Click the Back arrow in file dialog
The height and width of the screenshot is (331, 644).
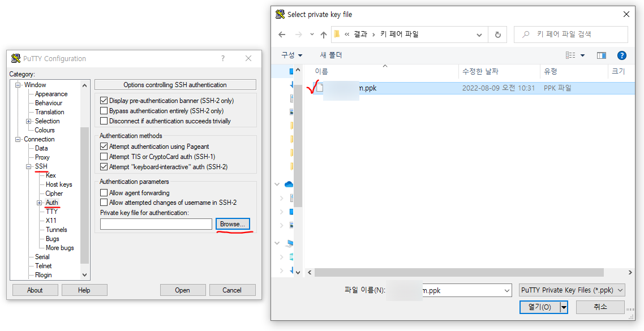coord(282,35)
